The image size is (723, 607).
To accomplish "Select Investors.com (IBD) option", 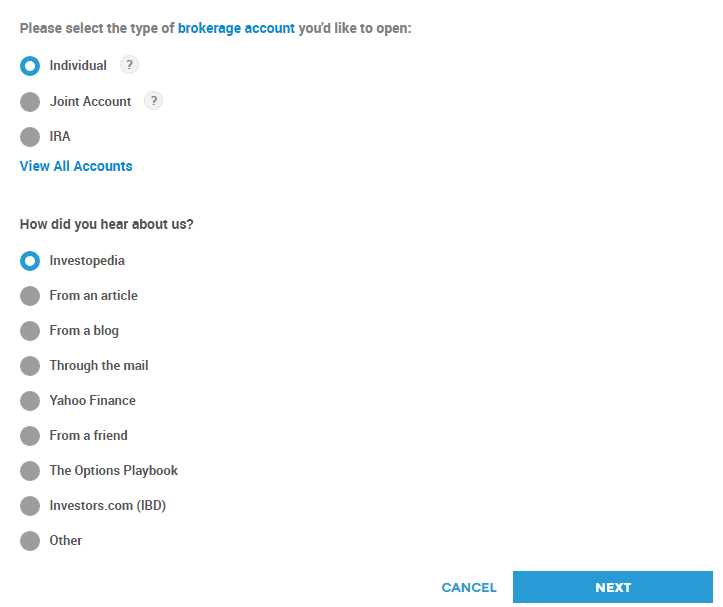I will click(x=30, y=506).
